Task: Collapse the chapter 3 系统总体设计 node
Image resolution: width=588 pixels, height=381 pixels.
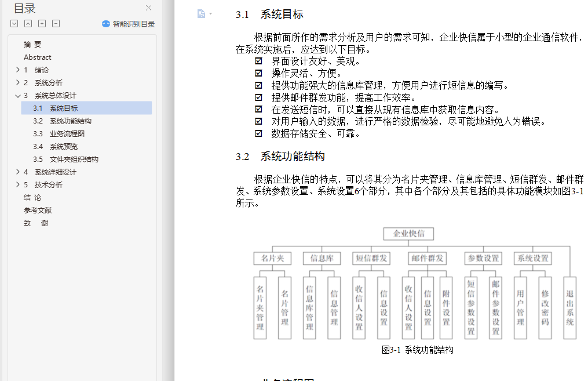Action: pos(17,96)
